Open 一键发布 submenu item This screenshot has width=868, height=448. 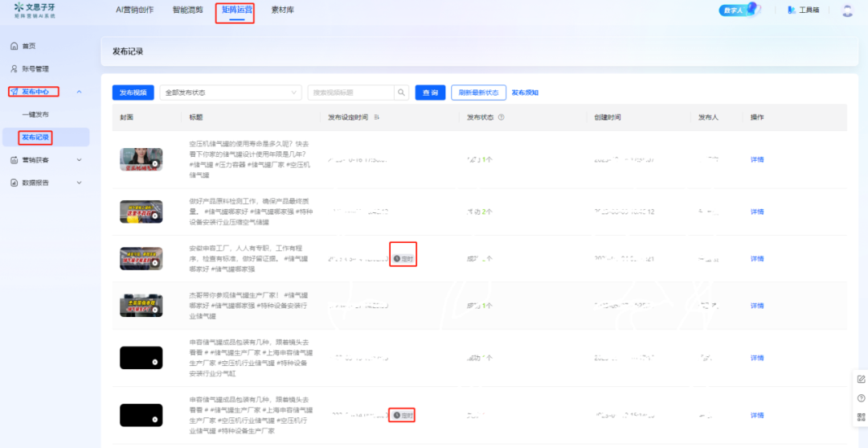(x=35, y=115)
